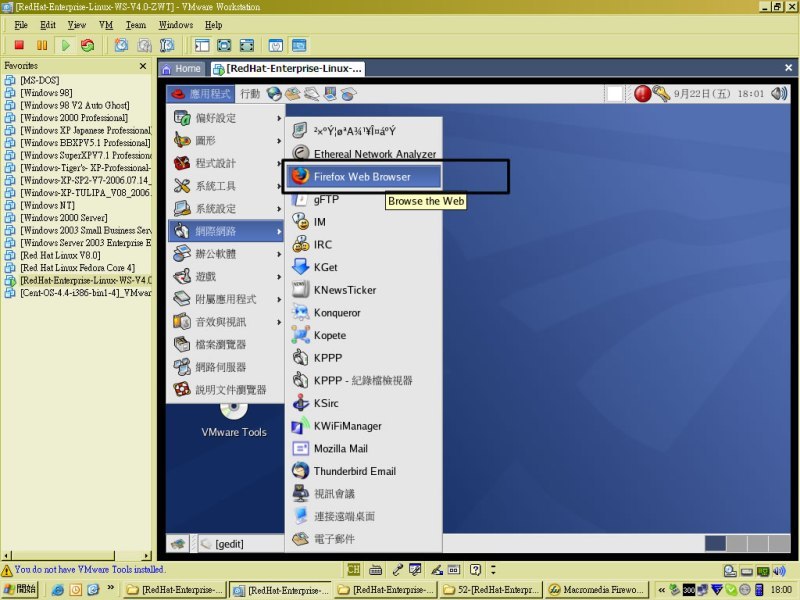Close the Favorites panel

point(143,66)
